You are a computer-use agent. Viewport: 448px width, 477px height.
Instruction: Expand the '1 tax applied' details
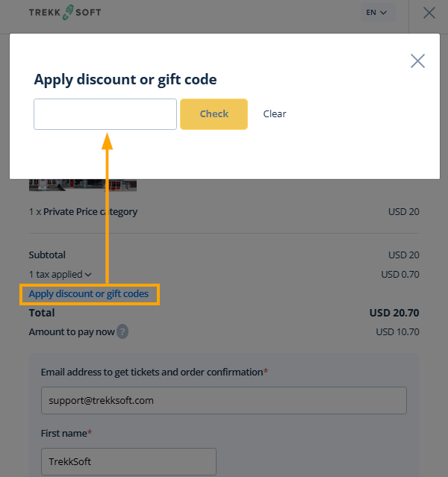[60, 275]
